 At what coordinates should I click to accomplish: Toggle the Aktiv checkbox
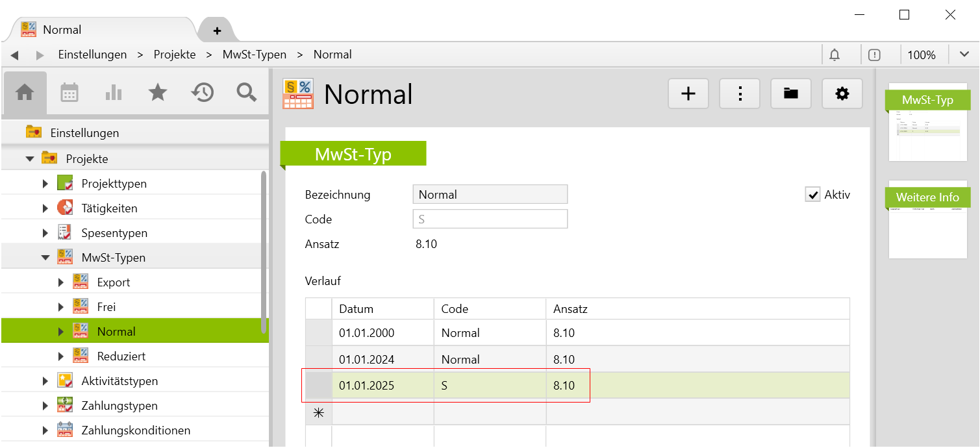(x=812, y=195)
